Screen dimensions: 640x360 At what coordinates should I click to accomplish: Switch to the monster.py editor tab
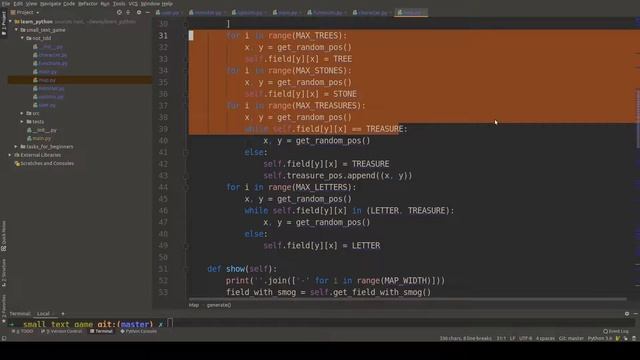click(x=208, y=13)
